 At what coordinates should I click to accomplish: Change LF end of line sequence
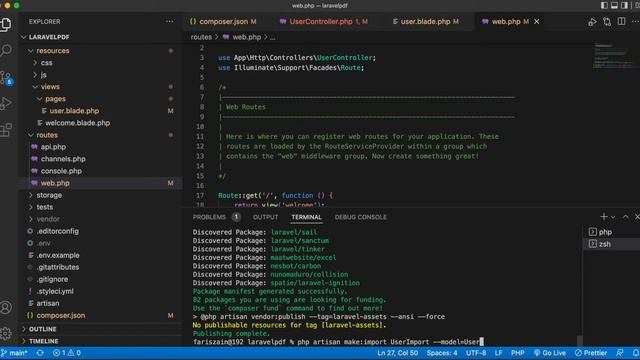498,353
